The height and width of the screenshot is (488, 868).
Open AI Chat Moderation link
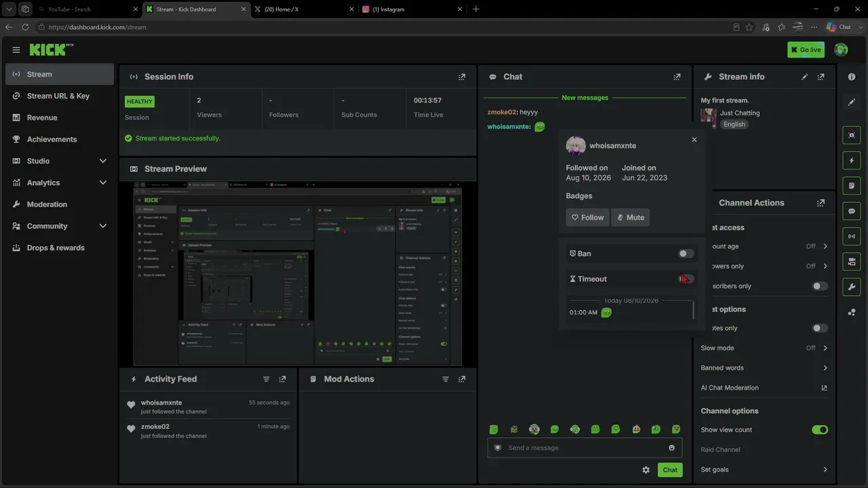pyautogui.click(x=764, y=388)
